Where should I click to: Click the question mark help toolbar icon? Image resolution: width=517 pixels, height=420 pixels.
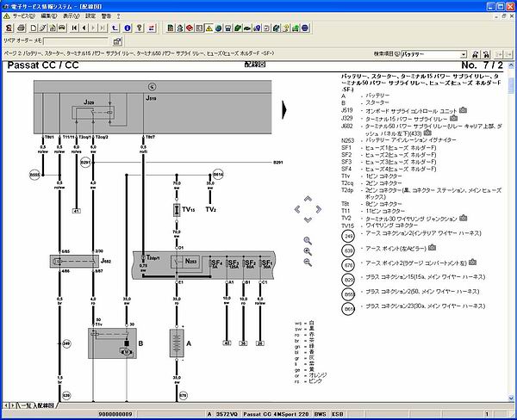tap(140, 28)
